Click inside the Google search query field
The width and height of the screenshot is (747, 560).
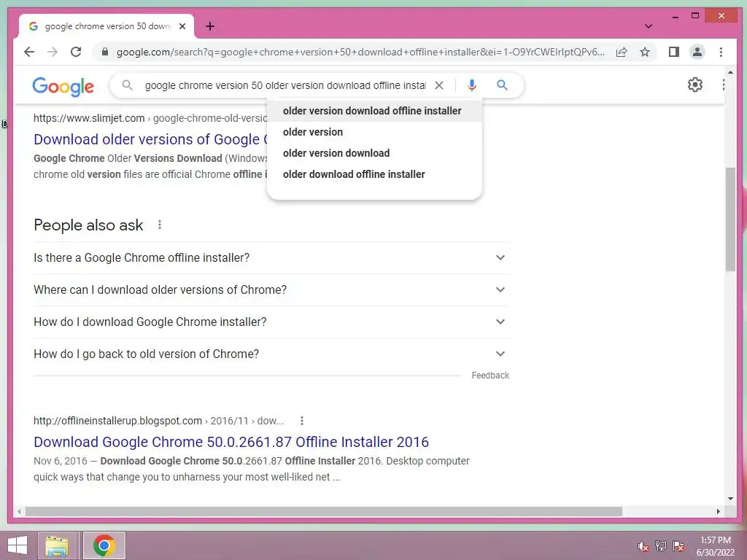tap(285, 85)
